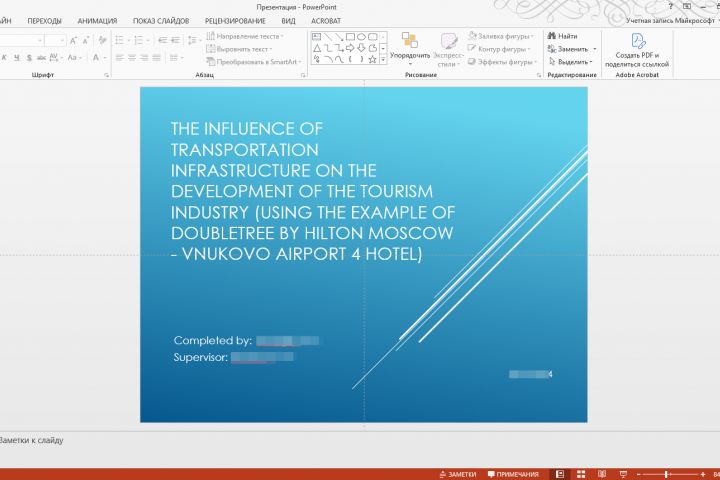Viewport: 720px width, 480px height.
Task: Switch to slide sorter view
Action: (x=581, y=474)
